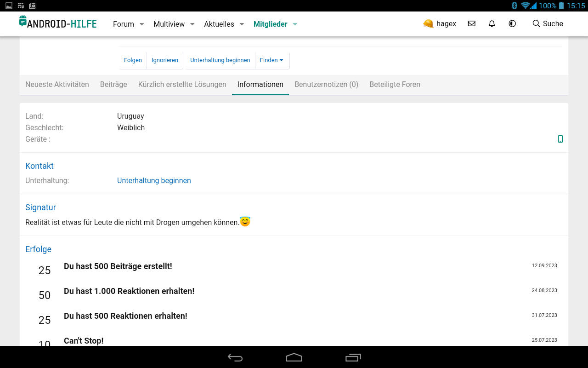Expand the Multiview dropdown arrow
The width and height of the screenshot is (588, 368).
pos(192,24)
